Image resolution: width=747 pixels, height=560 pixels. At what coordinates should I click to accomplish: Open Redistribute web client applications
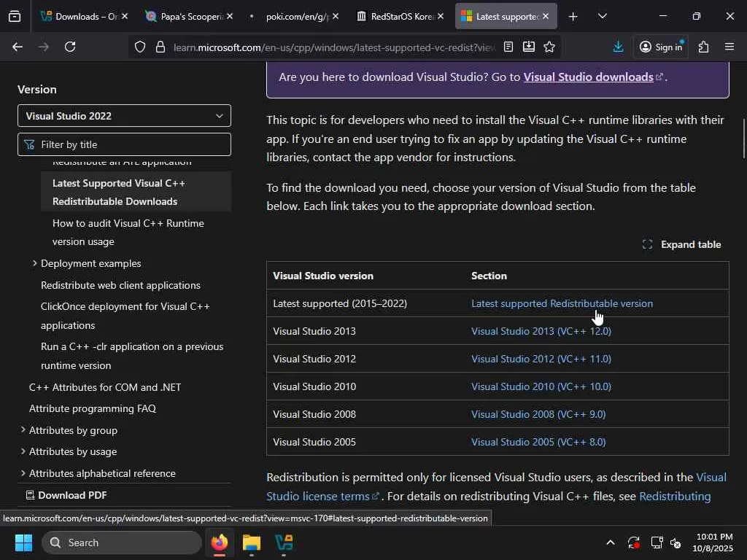pyautogui.click(x=120, y=285)
